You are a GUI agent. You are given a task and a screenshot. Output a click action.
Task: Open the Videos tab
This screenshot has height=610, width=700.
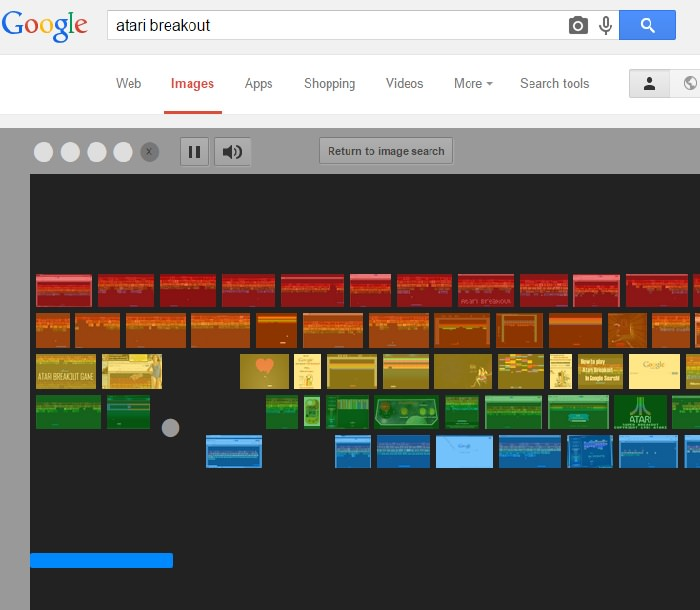point(404,84)
